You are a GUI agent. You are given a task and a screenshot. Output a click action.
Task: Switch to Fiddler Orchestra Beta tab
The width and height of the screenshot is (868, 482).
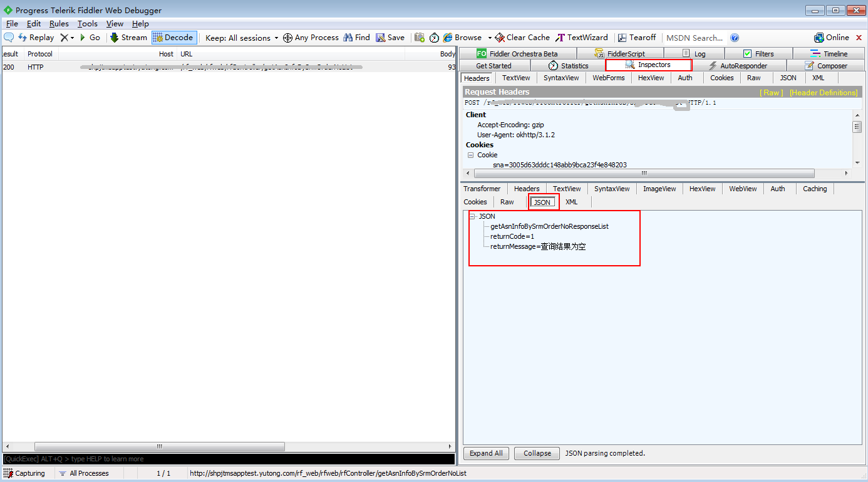click(x=517, y=54)
